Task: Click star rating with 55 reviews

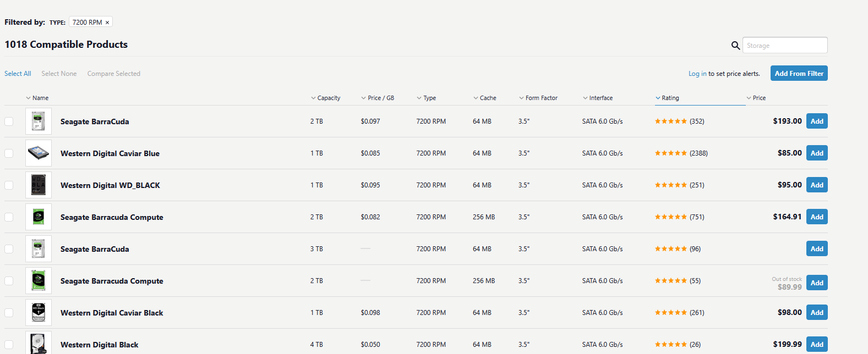Action: (670, 281)
